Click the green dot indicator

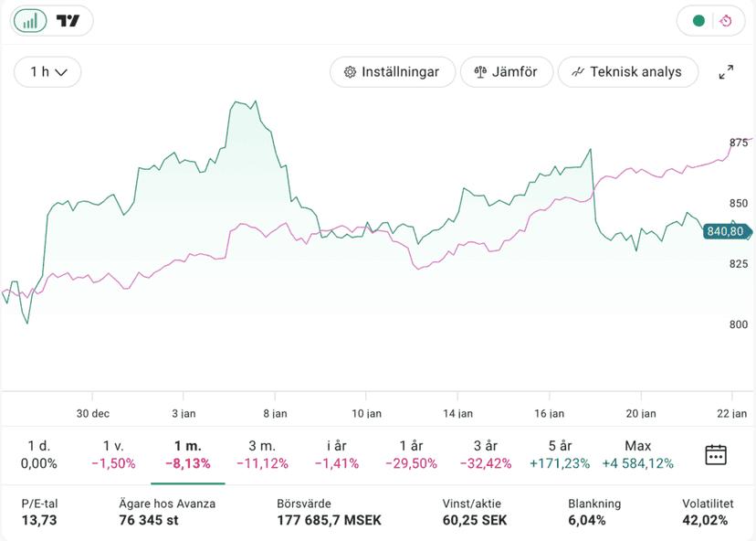[698, 21]
